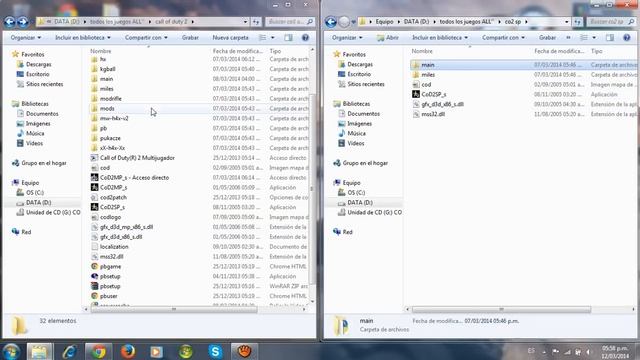The image size is (640, 360).
Task: Click Grabar in right window toolbar
Action: pyautogui.click(x=547, y=38)
